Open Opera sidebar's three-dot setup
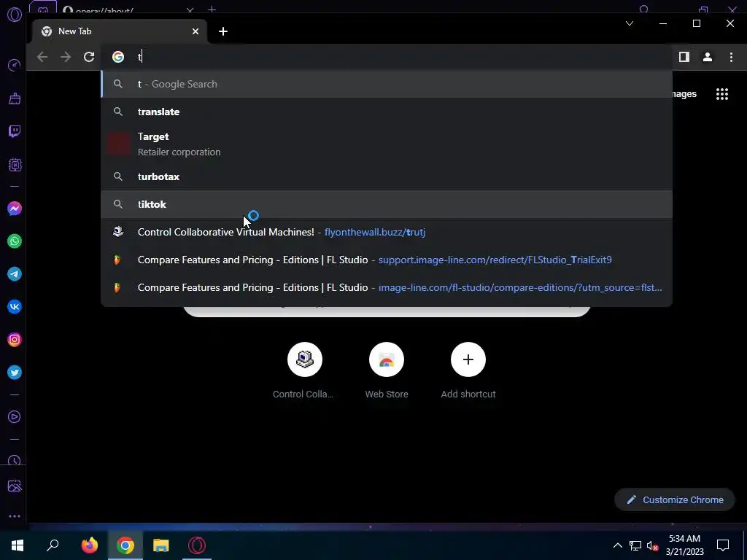This screenshot has width=747, height=560. tap(15, 516)
